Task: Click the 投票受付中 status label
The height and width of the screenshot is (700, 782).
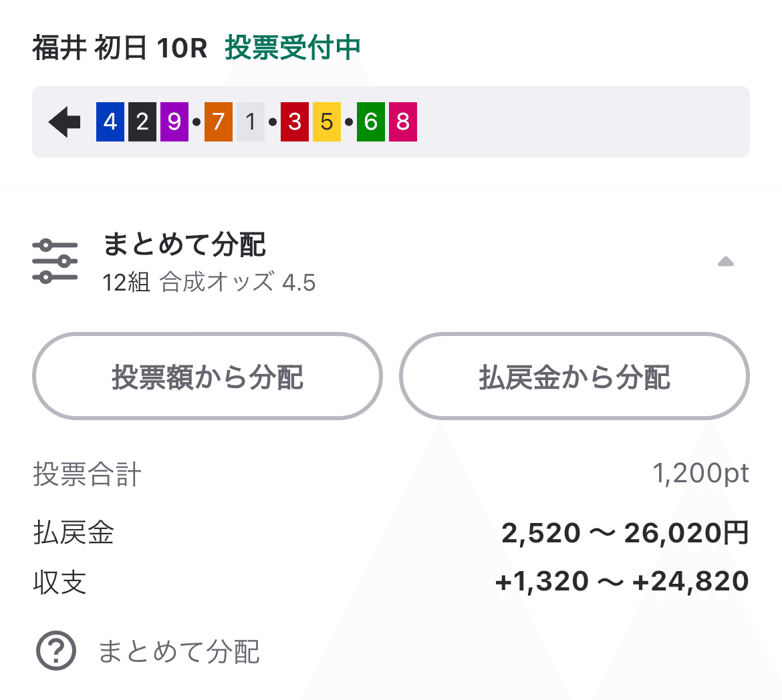Action: click(x=292, y=48)
